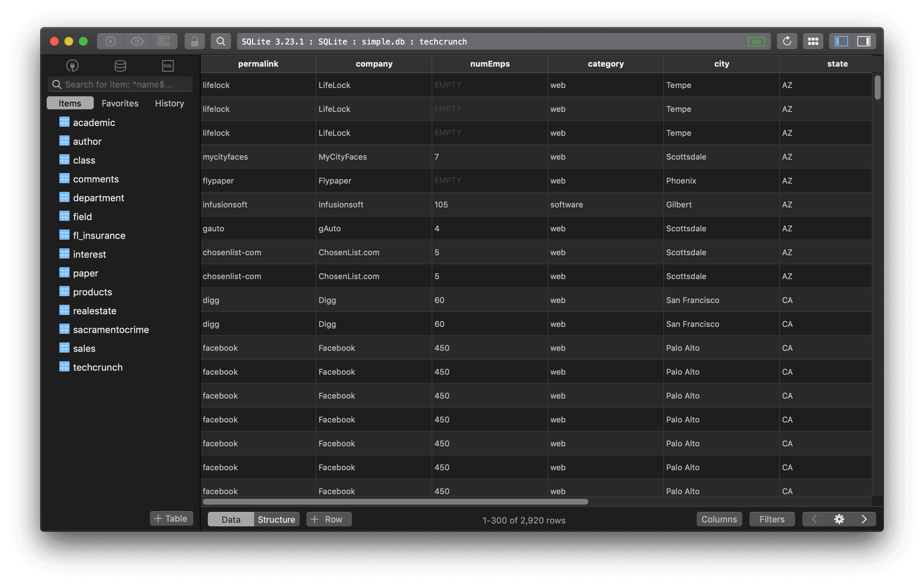Open the Filters button
Image resolution: width=924 pixels, height=585 pixels.
click(x=772, y=519)
